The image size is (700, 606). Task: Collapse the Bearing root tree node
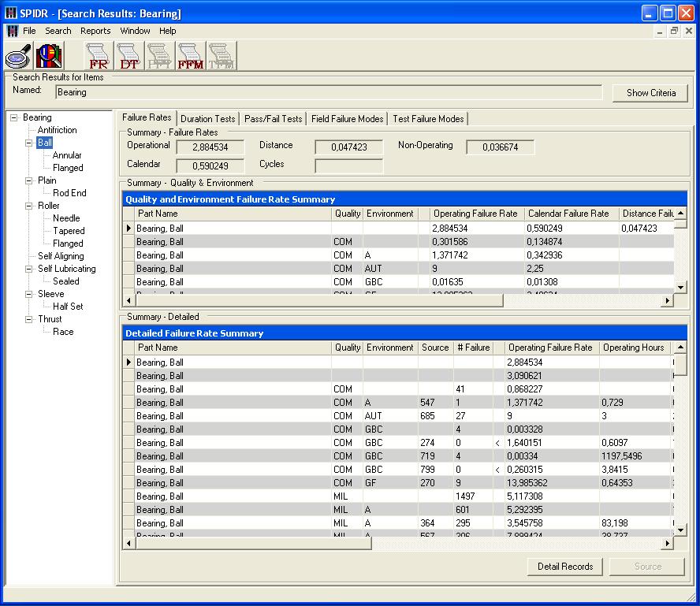14,117
